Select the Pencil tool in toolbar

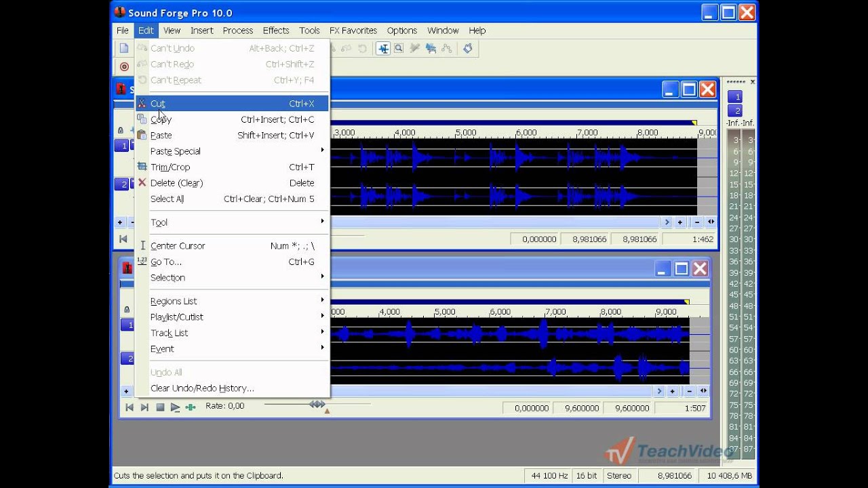[414, 48]
